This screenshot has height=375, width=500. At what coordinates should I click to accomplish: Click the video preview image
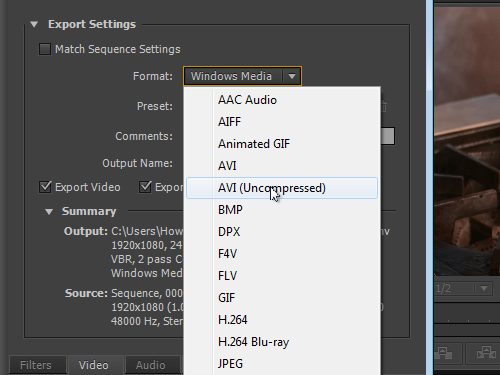click(x=467, y=141)
